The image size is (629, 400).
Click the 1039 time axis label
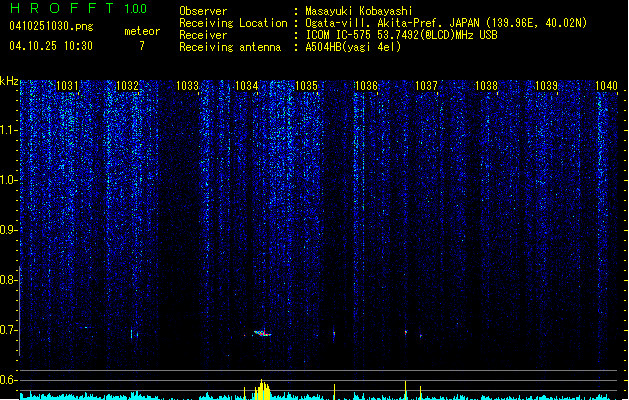click(x=546, y=86)
